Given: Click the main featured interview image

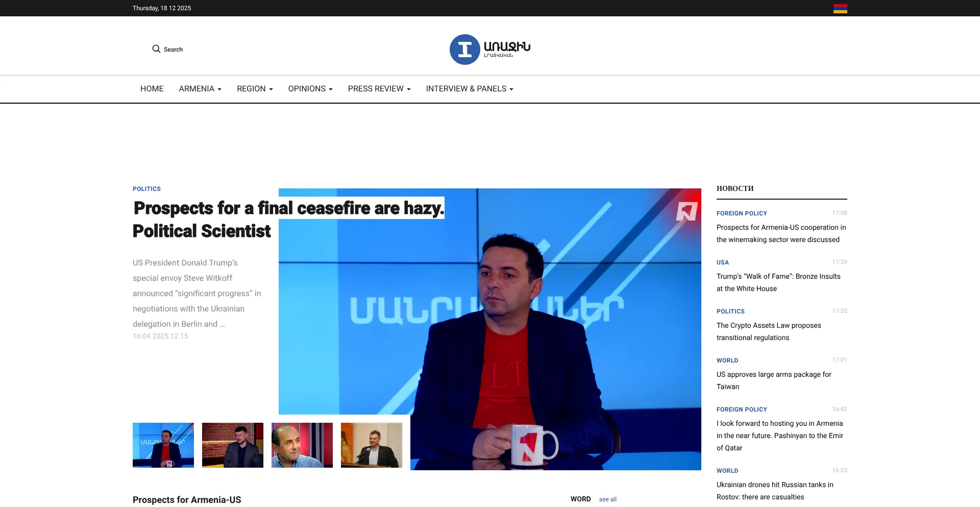Looking at the screenshot, I should 510,327.
